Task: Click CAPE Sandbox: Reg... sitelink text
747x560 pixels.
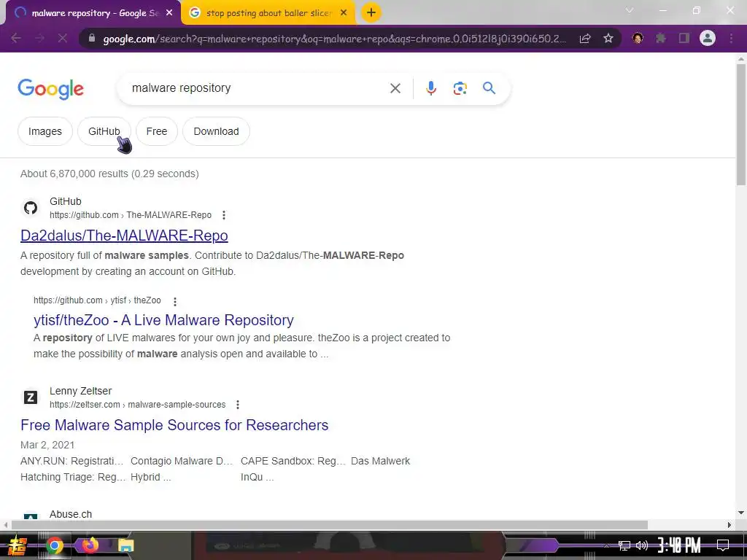Action: tap(293, 461)
